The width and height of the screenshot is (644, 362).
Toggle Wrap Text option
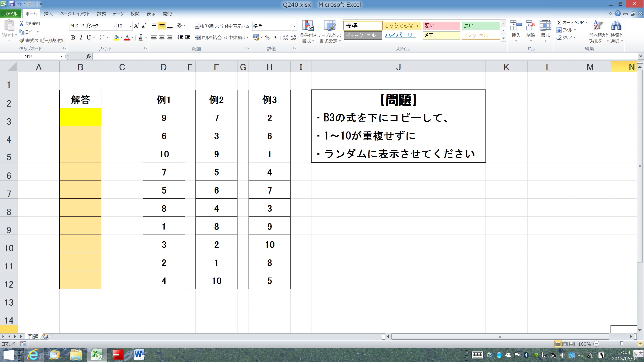(222, 26)
